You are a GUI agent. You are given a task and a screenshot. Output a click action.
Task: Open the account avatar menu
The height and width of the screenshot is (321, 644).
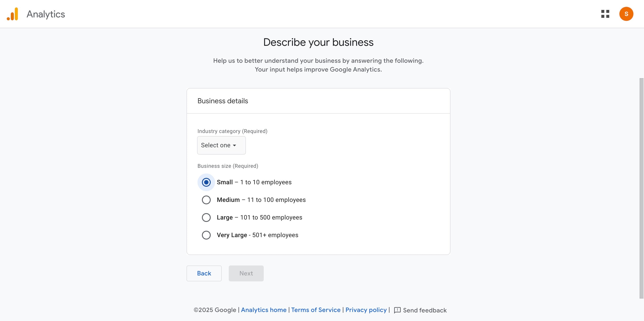(x=626, y=14)
